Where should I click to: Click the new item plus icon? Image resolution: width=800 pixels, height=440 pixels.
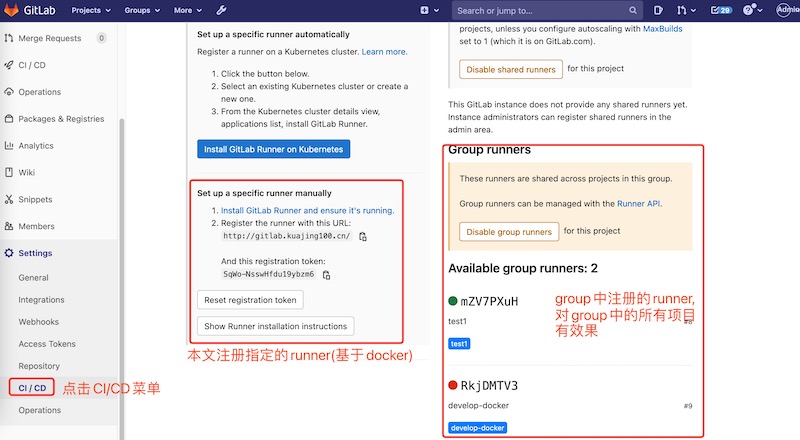coord(424,10)
